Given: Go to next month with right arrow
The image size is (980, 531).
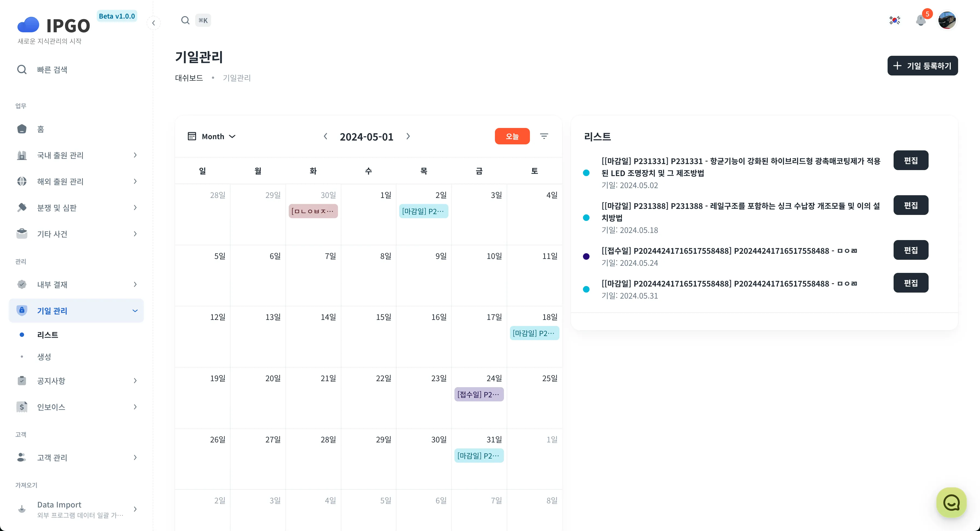Looking at the screenshot, I should coord(408,136).
